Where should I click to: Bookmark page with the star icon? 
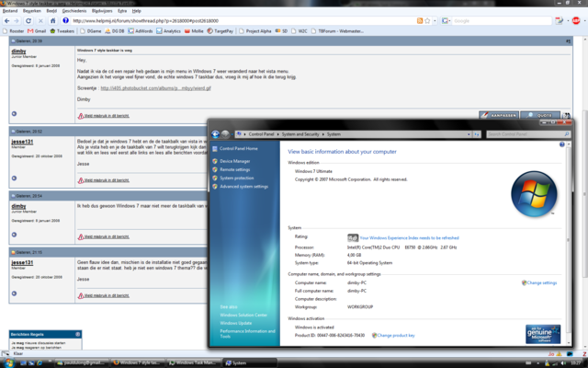427,21
